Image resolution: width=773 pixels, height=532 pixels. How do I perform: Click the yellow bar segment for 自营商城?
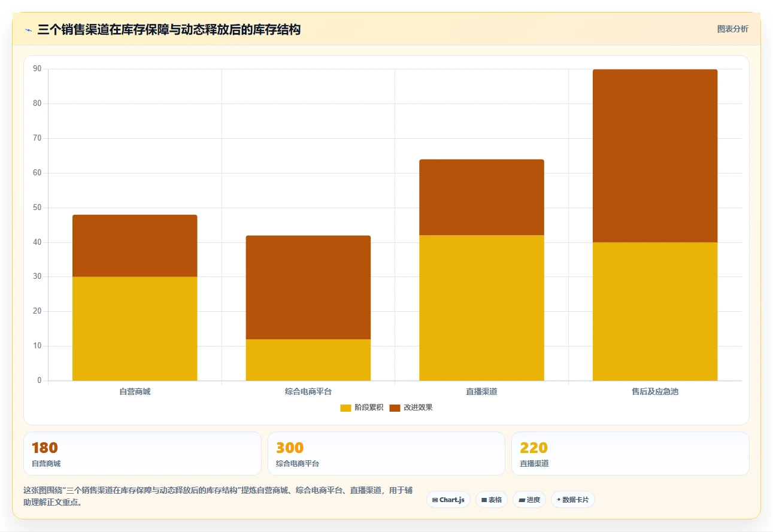pos(135,329)
